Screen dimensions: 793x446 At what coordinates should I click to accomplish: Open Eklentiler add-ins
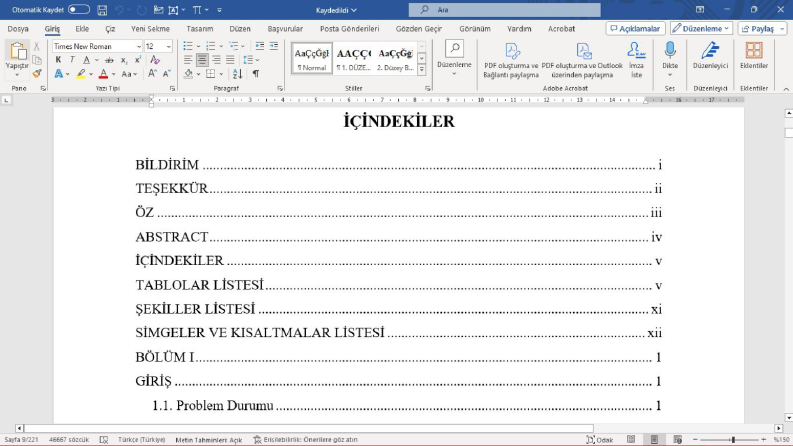coord(754,55)
